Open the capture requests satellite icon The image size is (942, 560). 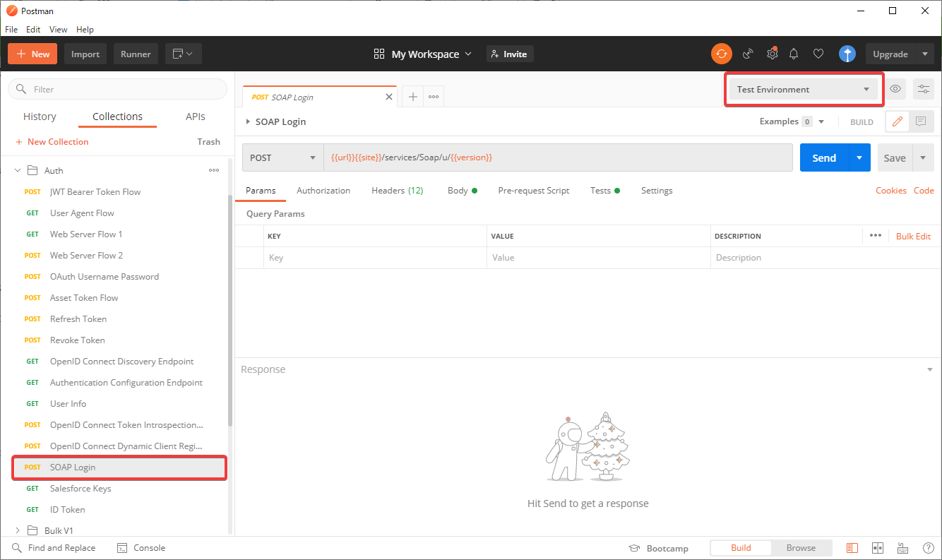pos(748,54)
